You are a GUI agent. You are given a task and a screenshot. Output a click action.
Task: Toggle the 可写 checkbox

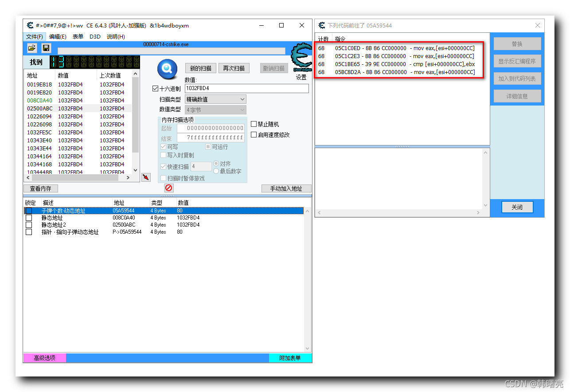point(164,147)
